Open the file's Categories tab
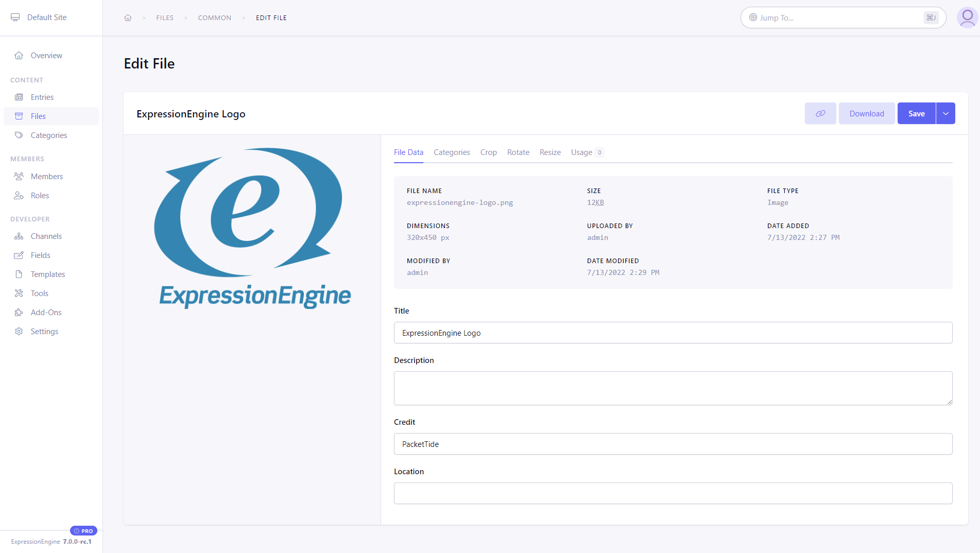 click(452, 152)
